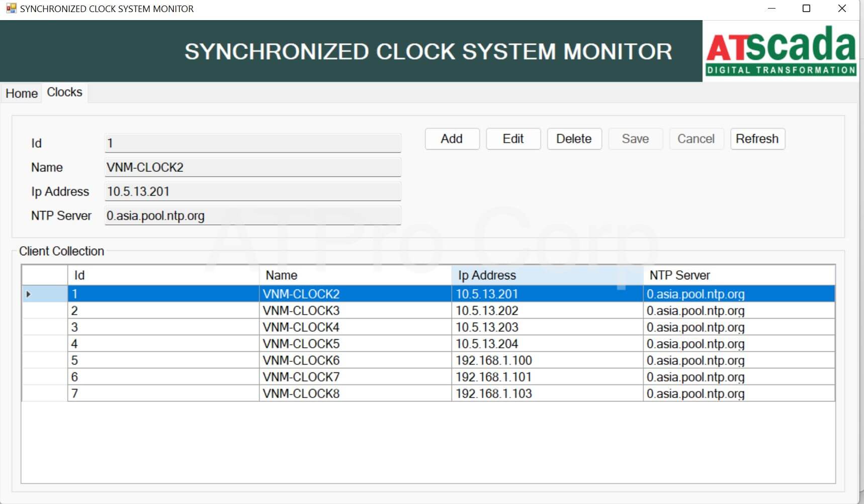864x504 pixels.
Task: Click the NTP Server text field
Action: pyautogui.click(x=252, y=216)
